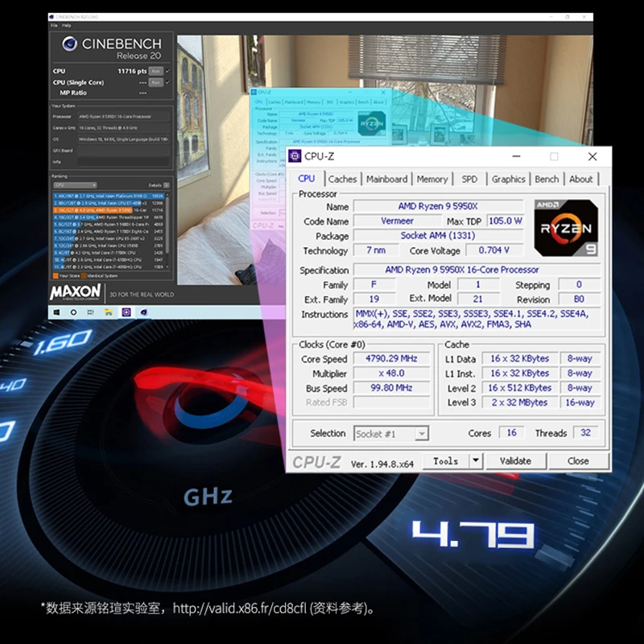The image size is (644, 644).
Task: Toggle the CPU test checkbox in Cinebench
Action: [x=167, y=71]
